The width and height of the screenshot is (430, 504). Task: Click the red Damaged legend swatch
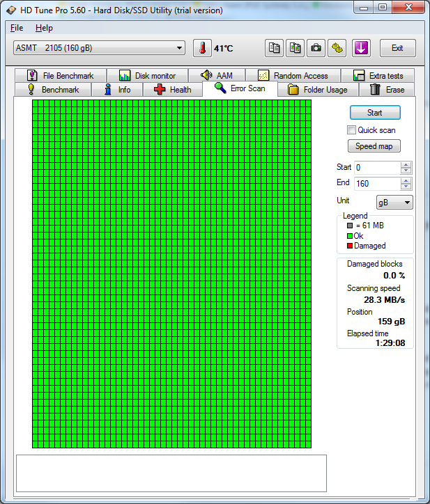350,246
